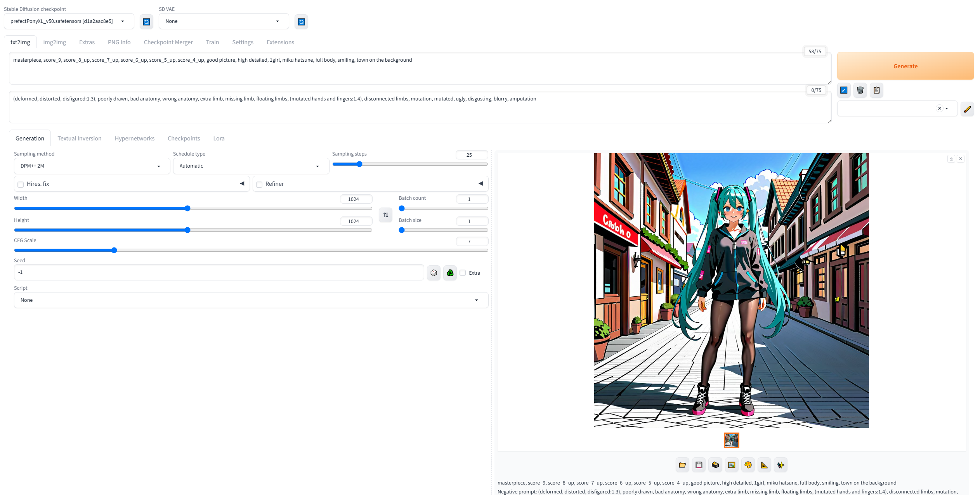Download the generated image preview
980x495 pixels.
coord(951,159)
